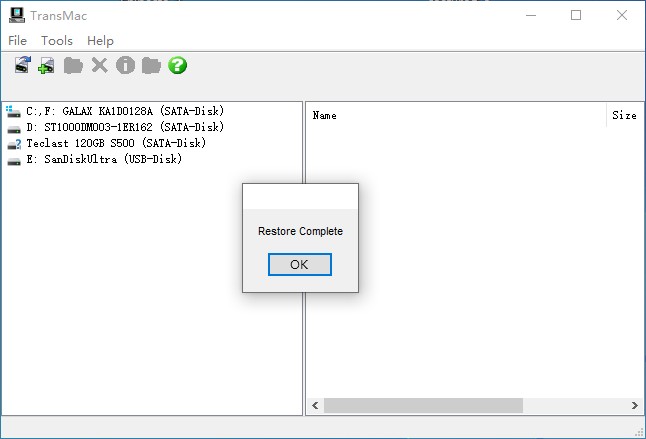Click the Open Disk Image toolbar icon

23,65
